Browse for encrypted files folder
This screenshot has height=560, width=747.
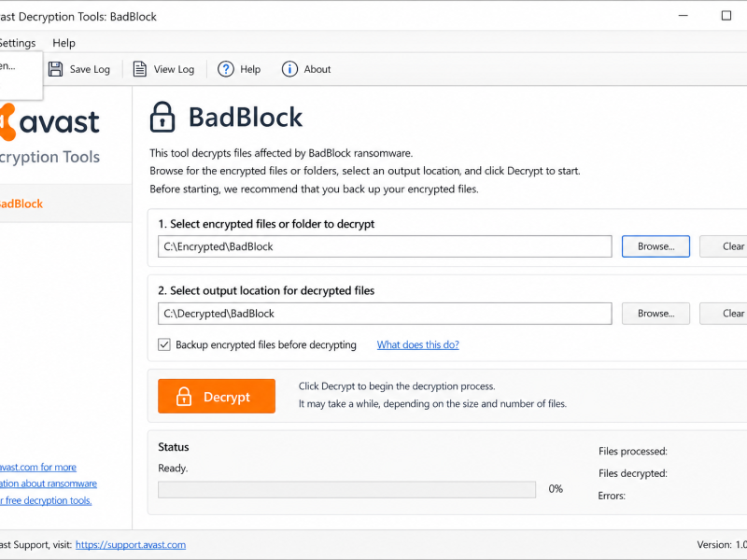pos(655,246)
